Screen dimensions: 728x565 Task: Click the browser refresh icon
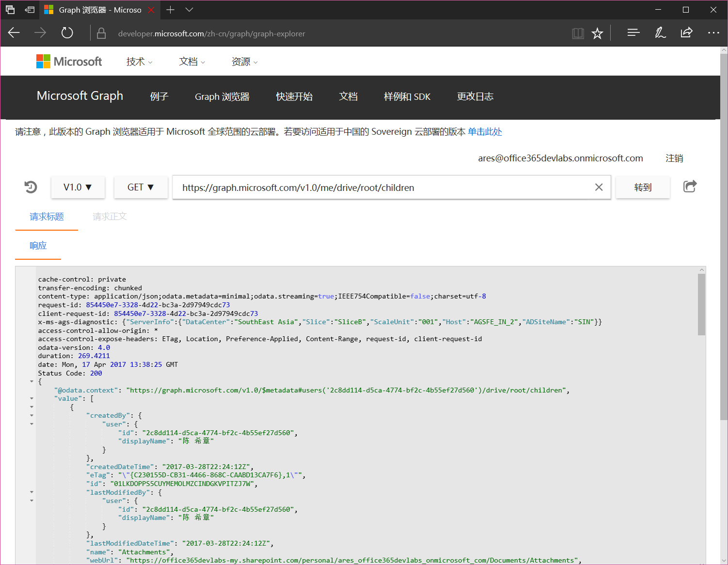click(67, 33)
